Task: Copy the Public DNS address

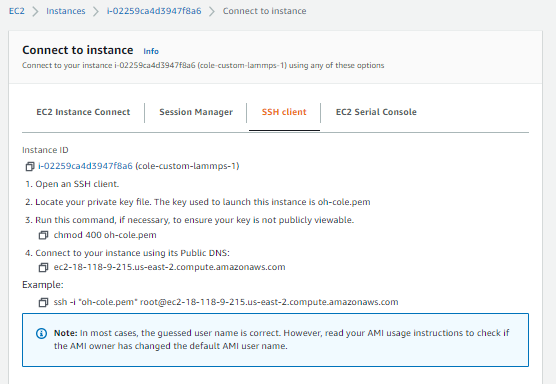Action: [x=43, y=267]
